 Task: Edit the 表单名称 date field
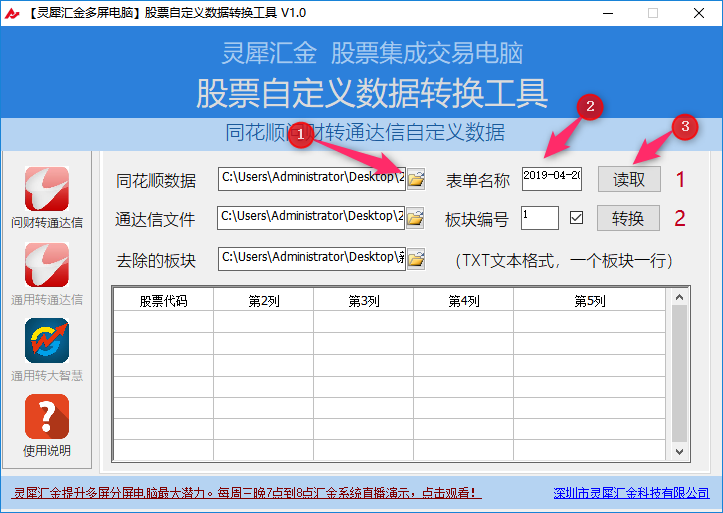(552, 179)
